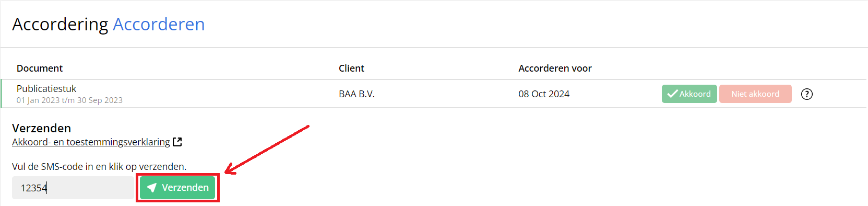Click the Client column header

351,68
